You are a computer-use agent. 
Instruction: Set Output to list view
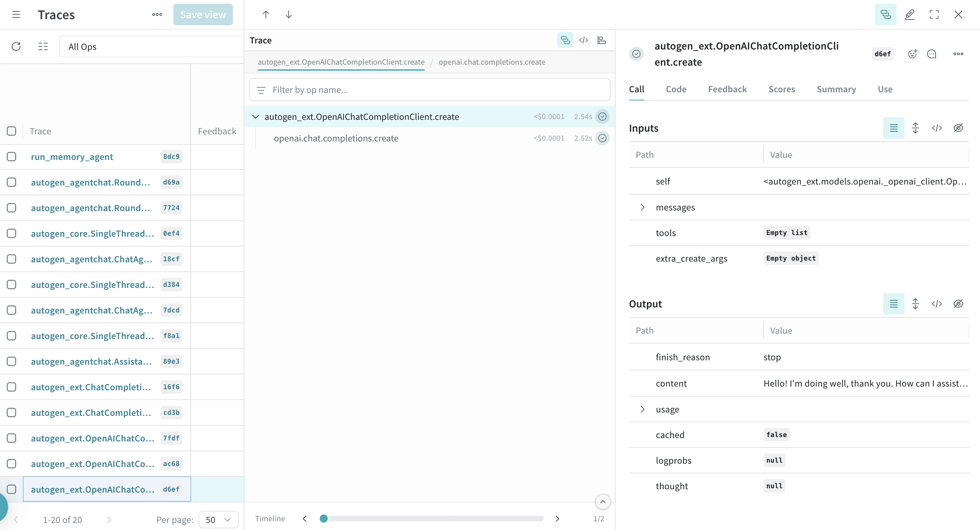894,304
